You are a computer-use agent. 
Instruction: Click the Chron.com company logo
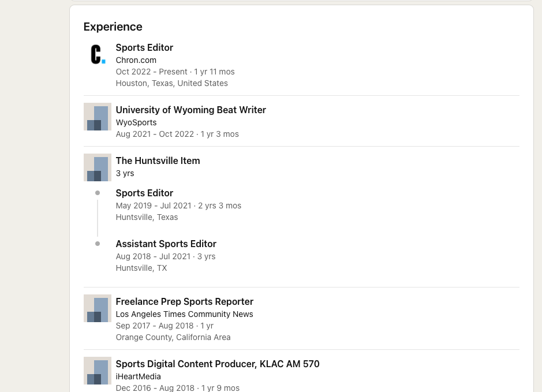tap(98, 54)
